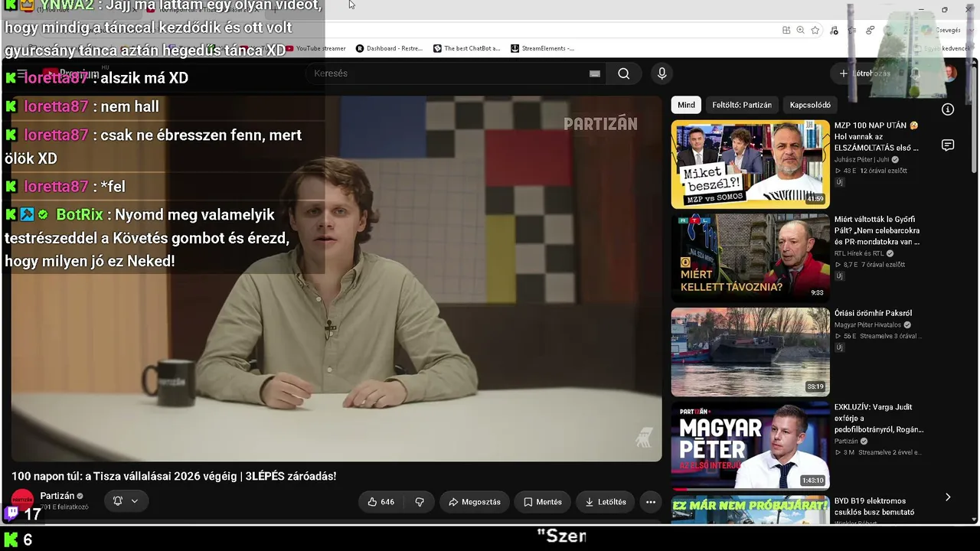This screenshot has height=551, width=980.
Task: Open the EZ MÁR NEM PRÓBAJÁRAT thumbnail
Action: point(750,510)
